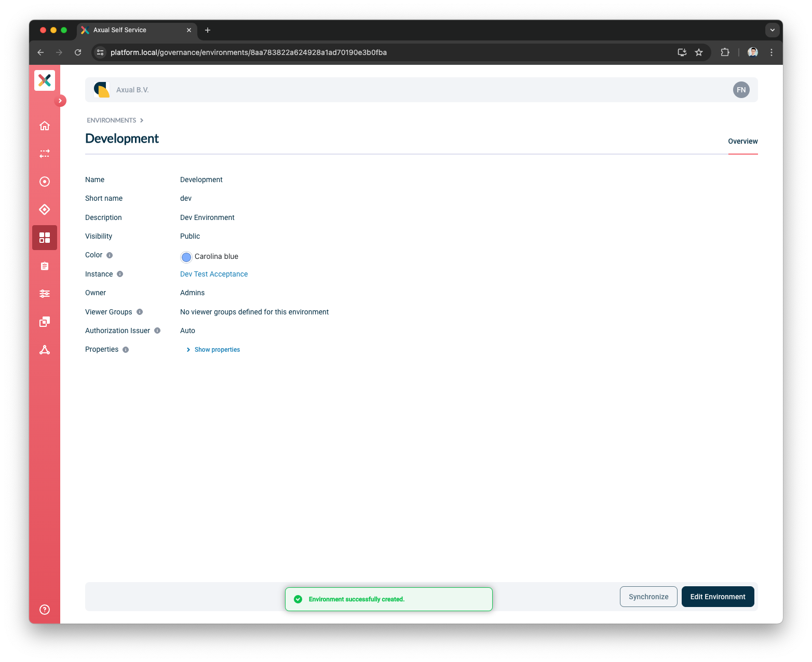812x662 pixels.
Task: Expand the Show properties section
Action: 213,349
